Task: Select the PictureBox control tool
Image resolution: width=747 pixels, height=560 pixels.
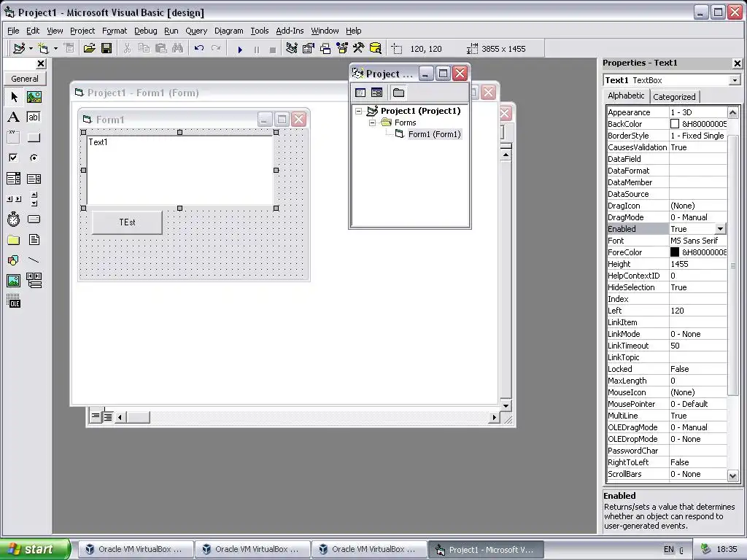Action: pyautogui.click(x=34, y=97)
